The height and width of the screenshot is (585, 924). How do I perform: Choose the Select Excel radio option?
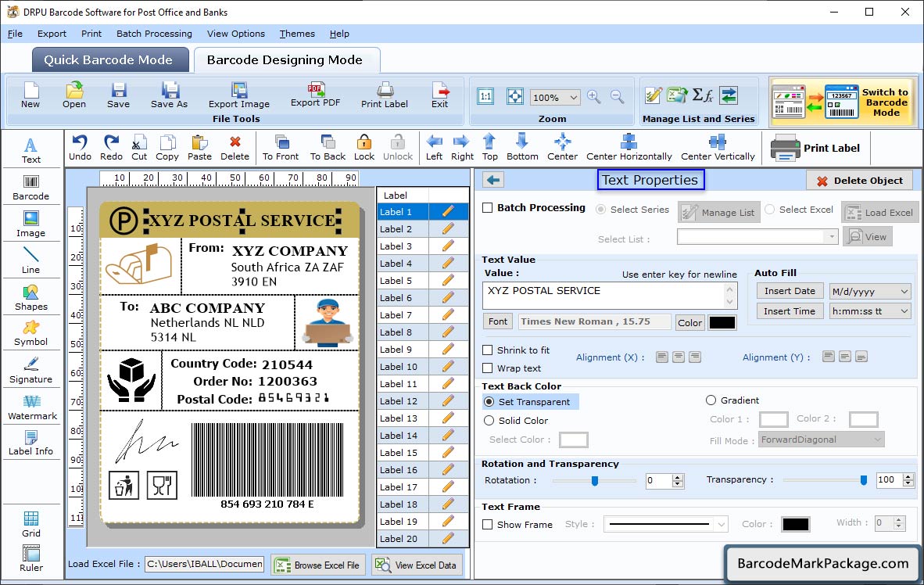[x=769, y=210]
